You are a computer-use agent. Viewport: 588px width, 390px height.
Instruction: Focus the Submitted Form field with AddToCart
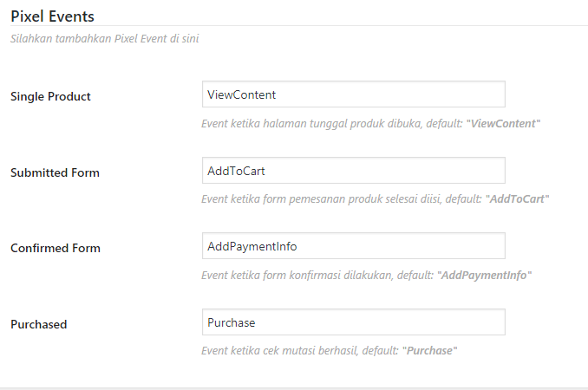(353, 171)
